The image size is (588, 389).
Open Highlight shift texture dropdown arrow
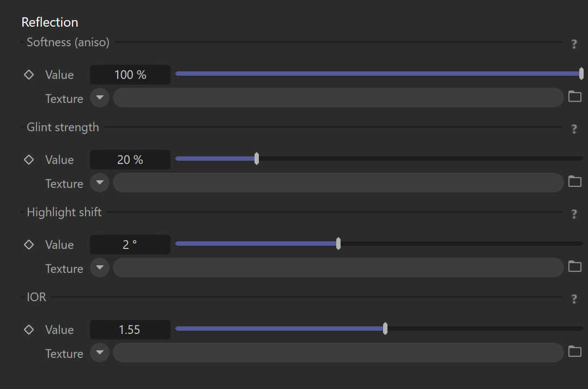[x=100, y=268]
